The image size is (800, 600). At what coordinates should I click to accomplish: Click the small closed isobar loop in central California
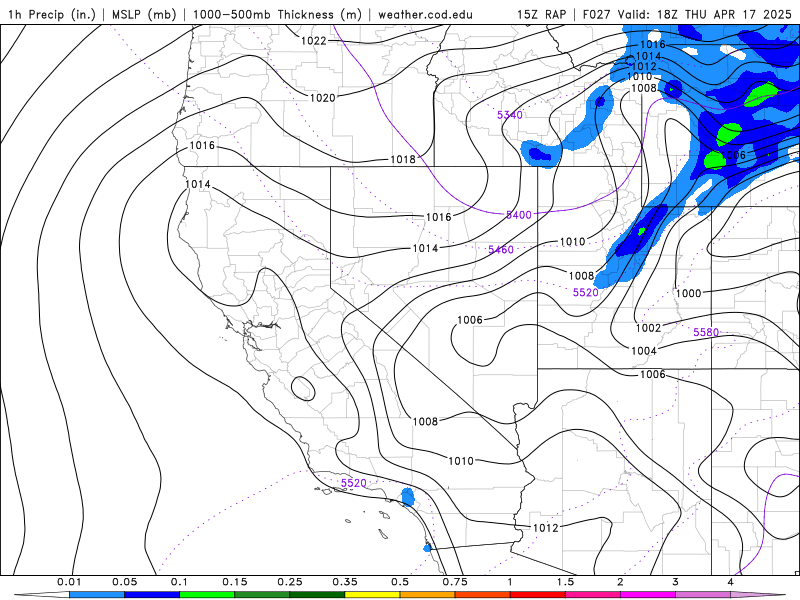303,389
